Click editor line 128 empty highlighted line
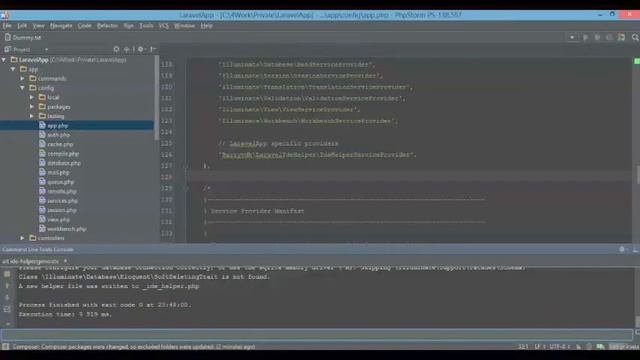 [408, 177]
